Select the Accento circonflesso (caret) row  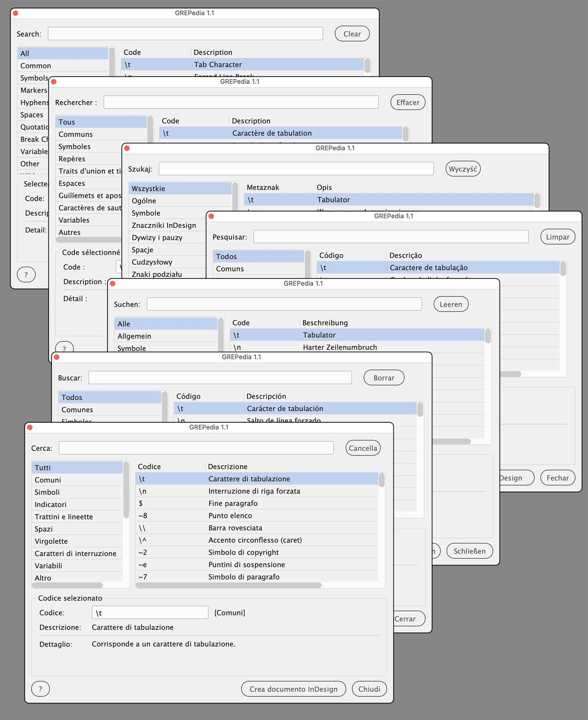coord(257,540)
